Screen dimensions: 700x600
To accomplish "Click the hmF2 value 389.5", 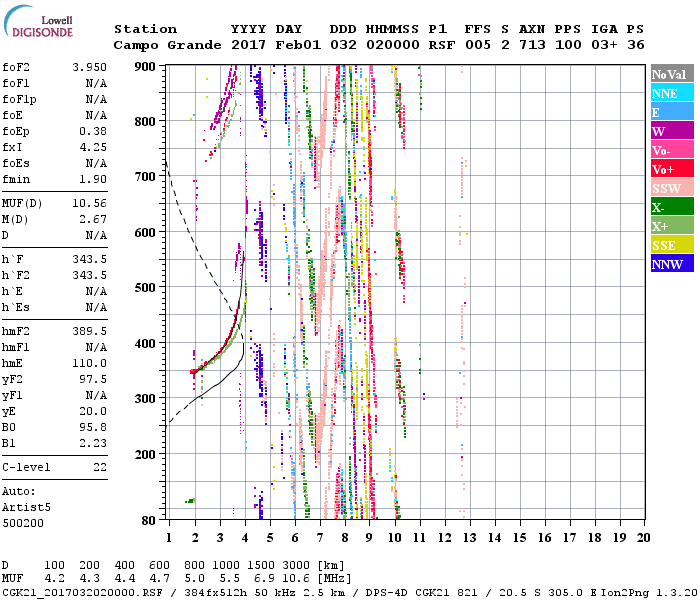I will (x=89, y=331).
